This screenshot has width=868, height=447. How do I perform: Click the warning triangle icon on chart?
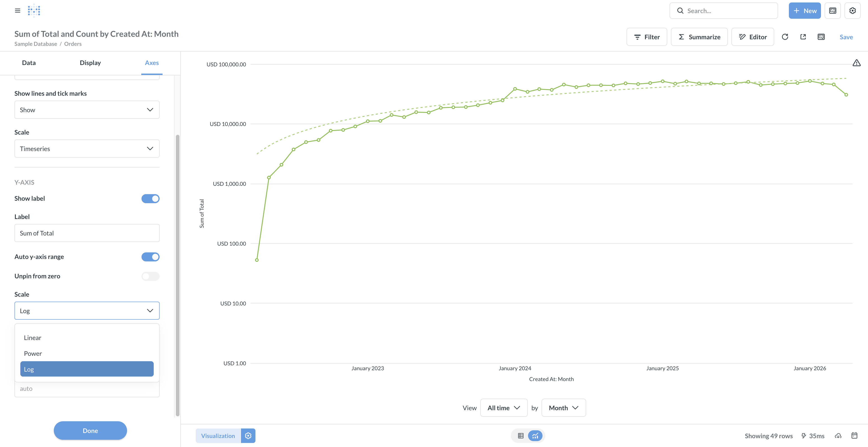856,63
